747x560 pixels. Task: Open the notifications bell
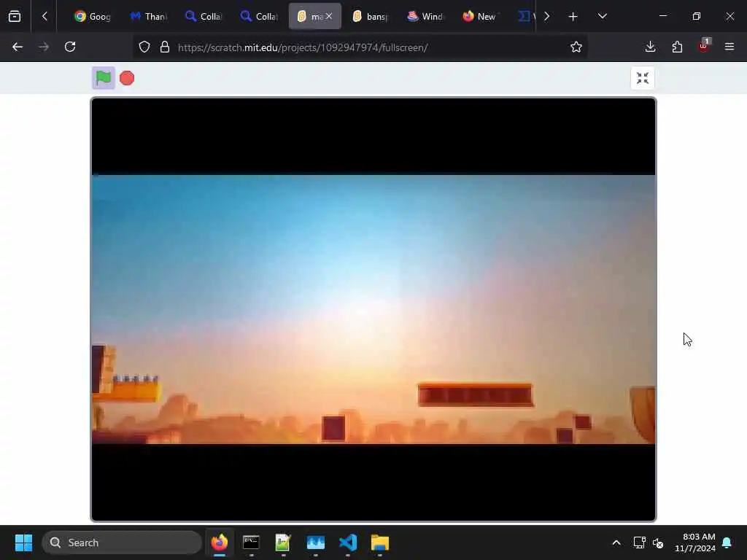click(727, 542)
